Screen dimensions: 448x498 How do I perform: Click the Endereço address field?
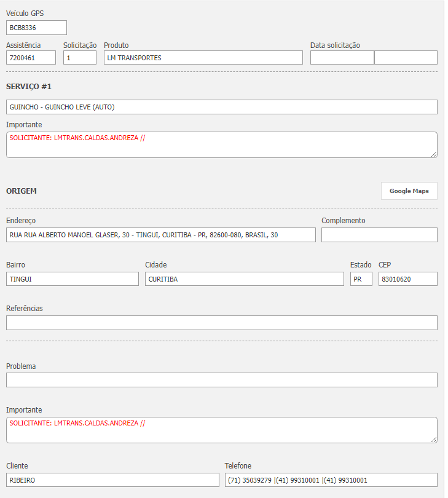point(160,235)
